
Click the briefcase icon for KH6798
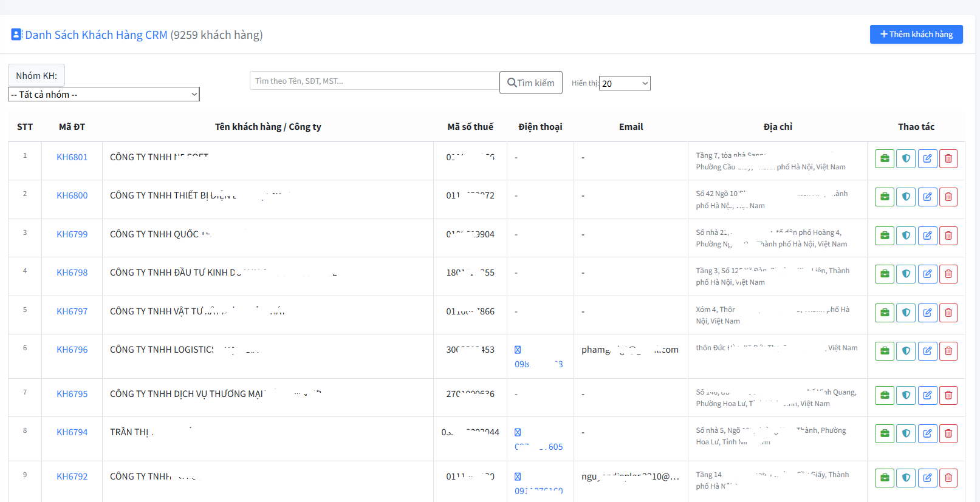tap(885, 274)
